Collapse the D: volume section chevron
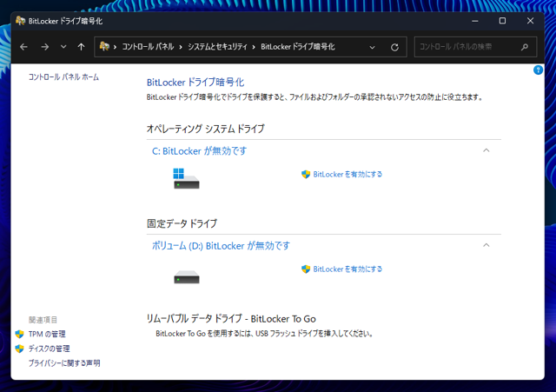 (x=486, y=245)
